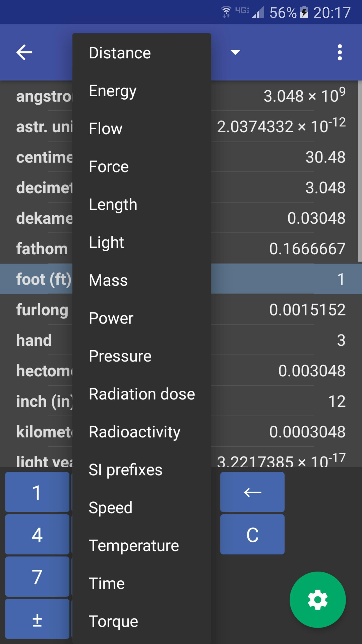Select SI prefixes from the list
This screenshot has width=362, height=644.
coord(125,470)
